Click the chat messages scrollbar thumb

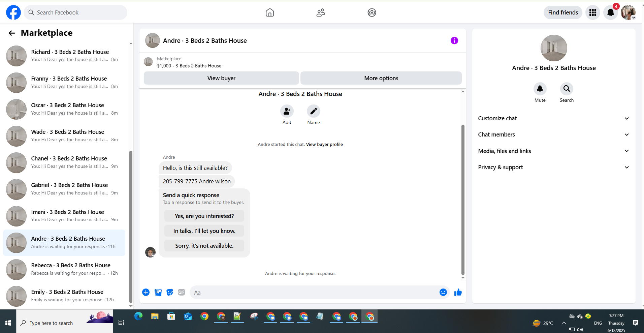click(x=463, y=200)
